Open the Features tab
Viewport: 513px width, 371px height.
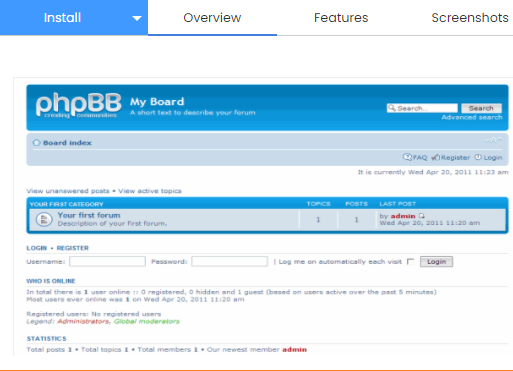341,18
